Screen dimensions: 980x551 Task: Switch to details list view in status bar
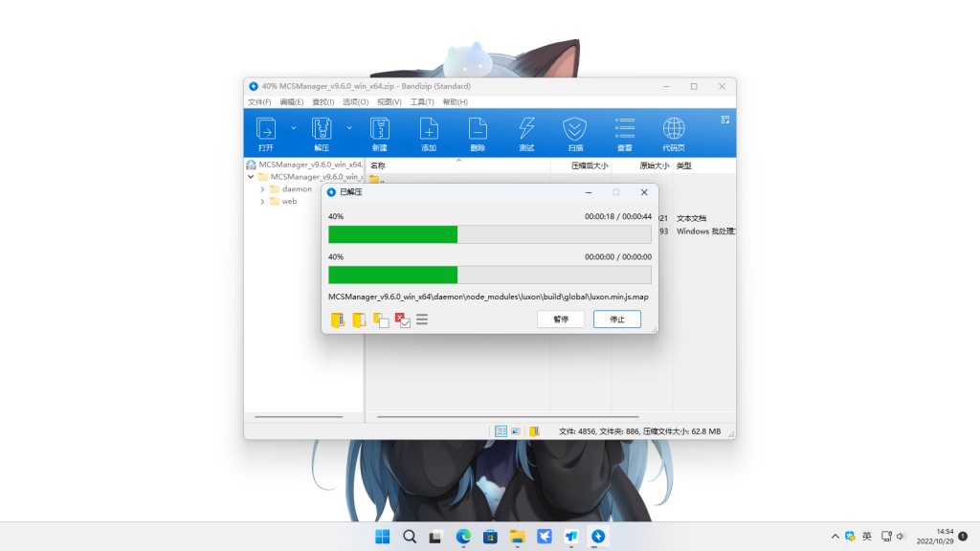click(x=501, y=431)
